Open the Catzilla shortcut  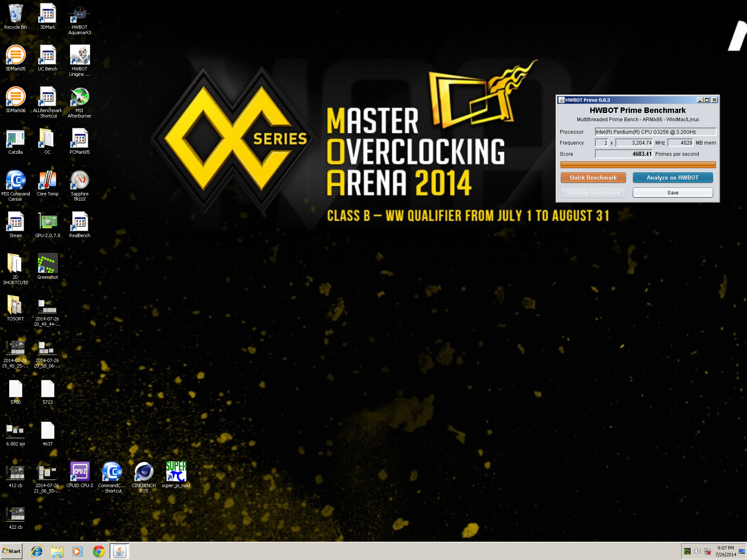tap(15, 142)
